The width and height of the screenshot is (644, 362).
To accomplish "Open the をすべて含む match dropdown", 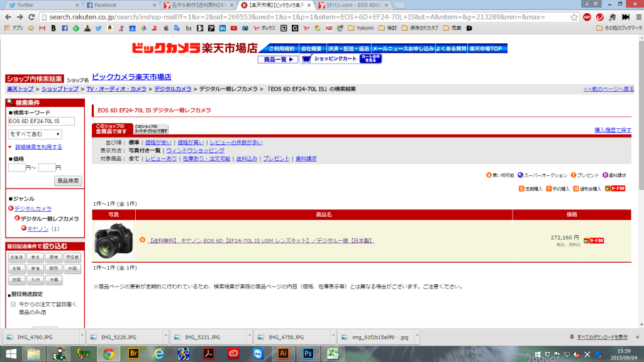I will pyautogui.click(x=35, y=134).
